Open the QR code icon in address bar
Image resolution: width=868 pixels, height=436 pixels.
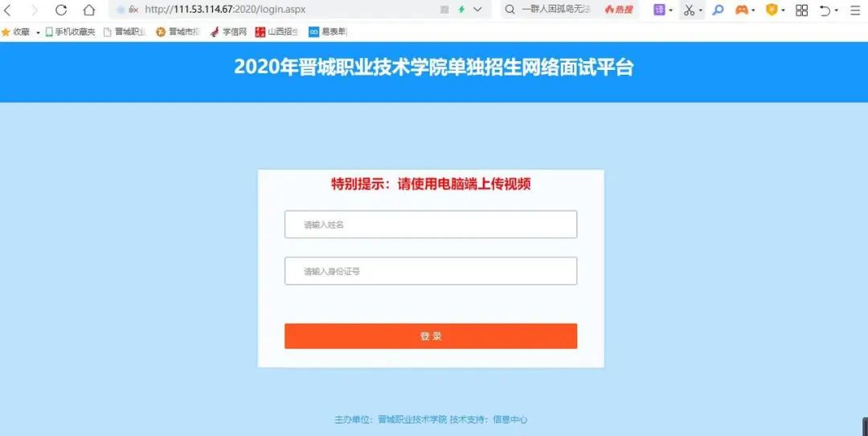click(444, 10)
